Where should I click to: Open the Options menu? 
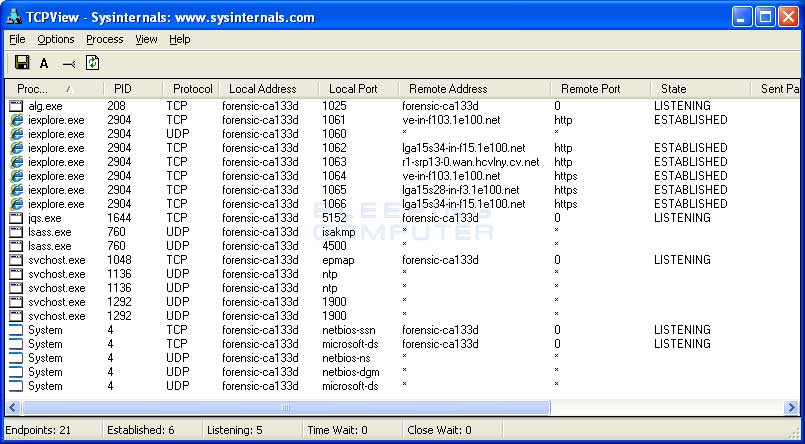[x=55, y=40]
